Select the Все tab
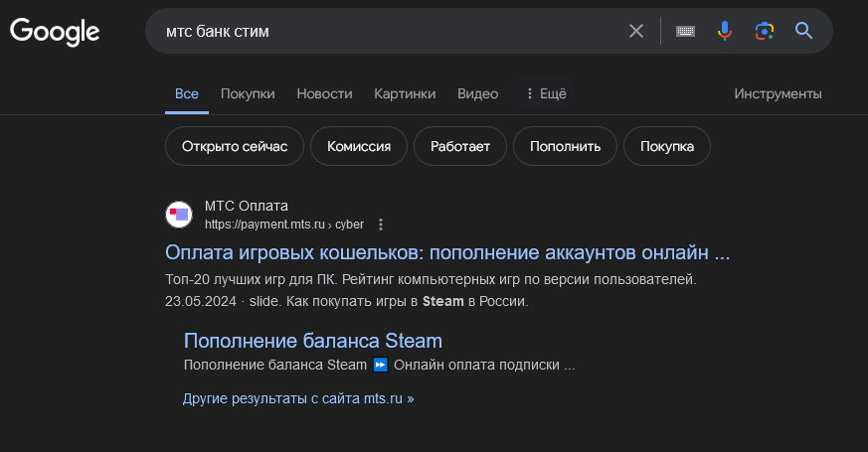The height and width of the screenshot is (452, 868). tap(187, 94)
